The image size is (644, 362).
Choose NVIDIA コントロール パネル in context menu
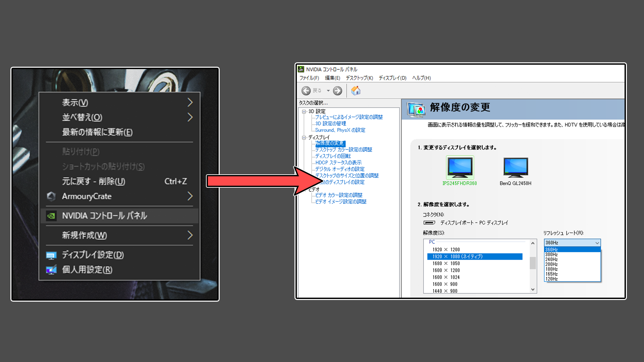click(x=119, y=216)
